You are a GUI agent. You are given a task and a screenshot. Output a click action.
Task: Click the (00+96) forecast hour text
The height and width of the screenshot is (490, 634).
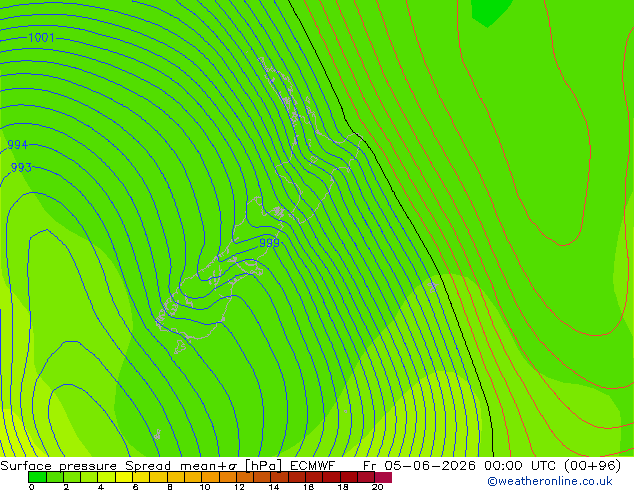tap(592, 466)
